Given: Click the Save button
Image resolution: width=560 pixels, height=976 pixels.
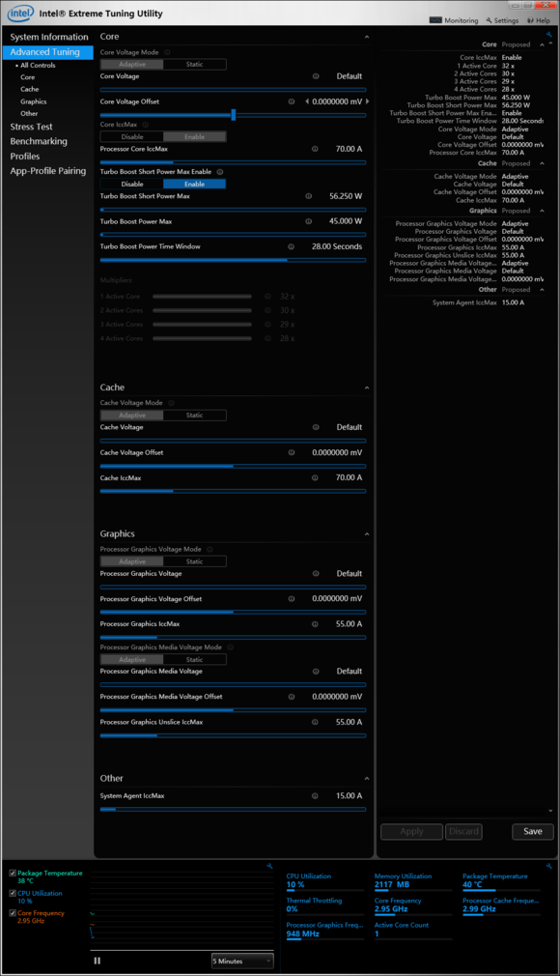Looking at the screenshot, I should (533, 832).
